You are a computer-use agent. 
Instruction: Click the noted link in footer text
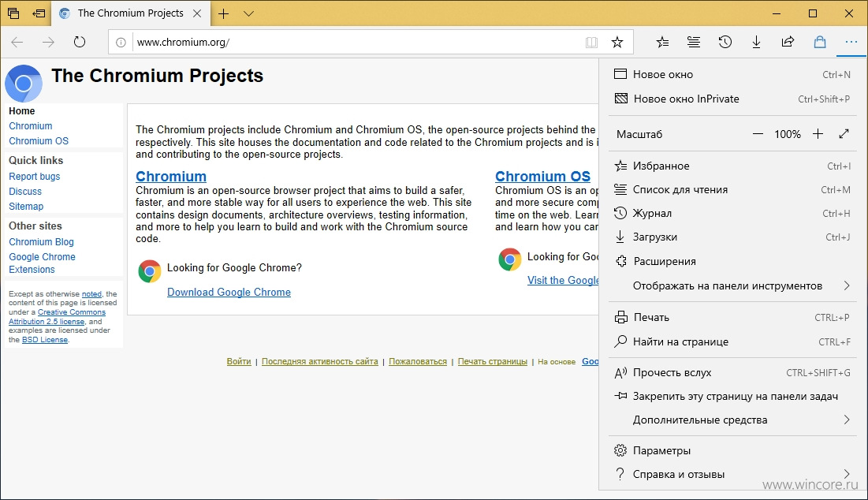pos(92,294)
